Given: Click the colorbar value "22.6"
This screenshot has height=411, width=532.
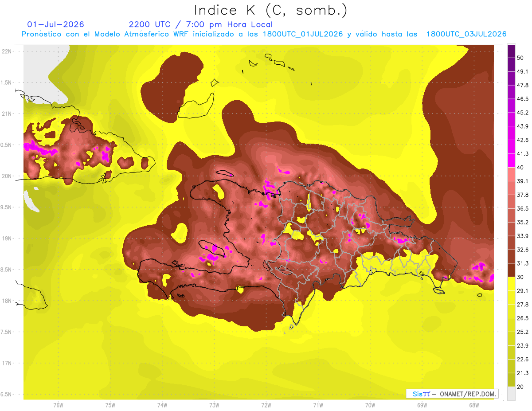Looking at the screenshot, I should coord(523,359).
